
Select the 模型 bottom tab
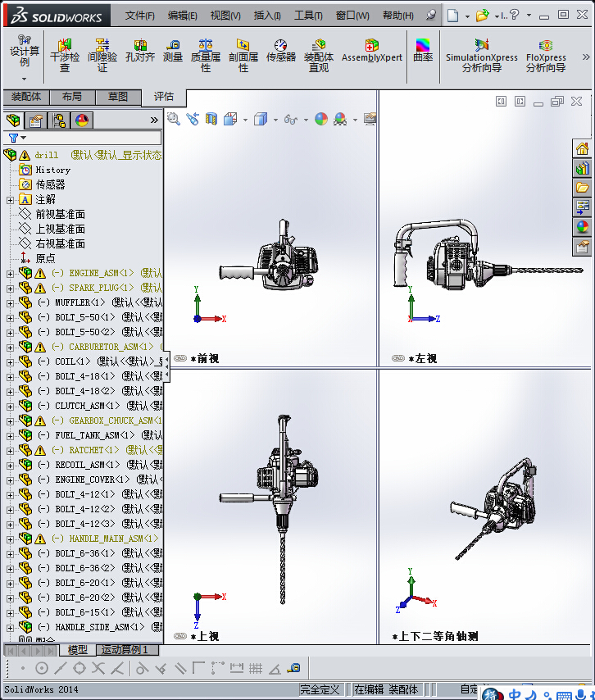(x=77, y=650)
